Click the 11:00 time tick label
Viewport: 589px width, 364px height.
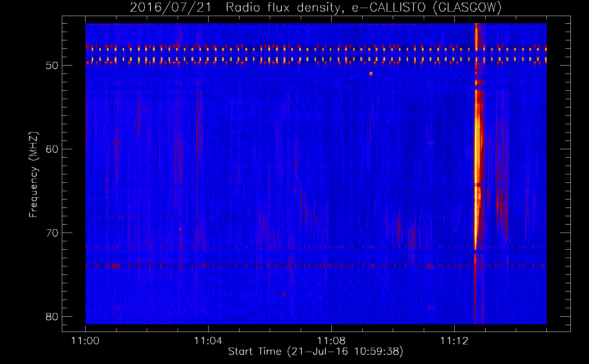(86, 341)
